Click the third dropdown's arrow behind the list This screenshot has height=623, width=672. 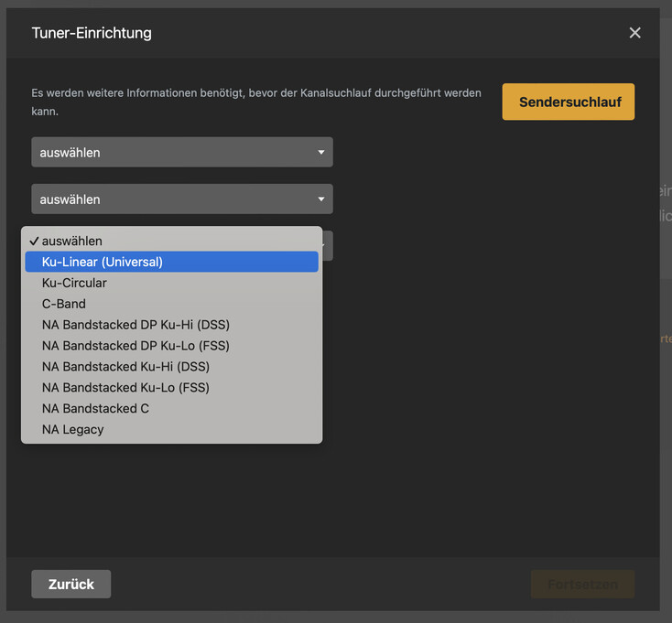pos(327,245)
